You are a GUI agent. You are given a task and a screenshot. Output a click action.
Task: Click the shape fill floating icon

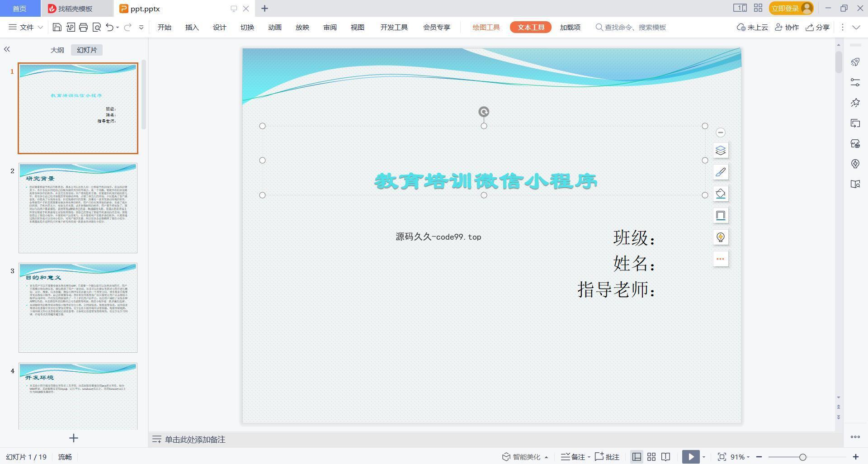pos(721,194)
